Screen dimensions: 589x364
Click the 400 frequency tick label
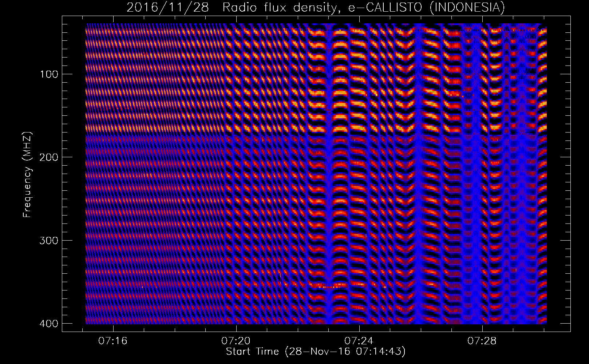[48, 323]
